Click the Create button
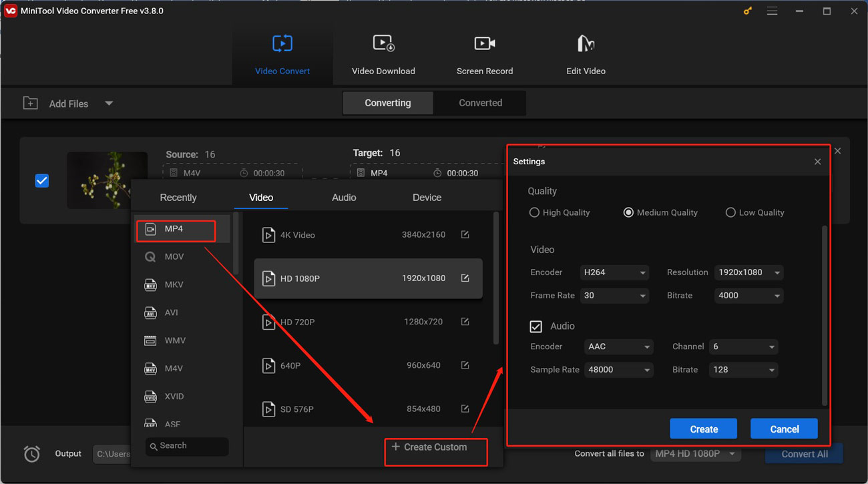868x484 pixels. click(x=704, y=429)
